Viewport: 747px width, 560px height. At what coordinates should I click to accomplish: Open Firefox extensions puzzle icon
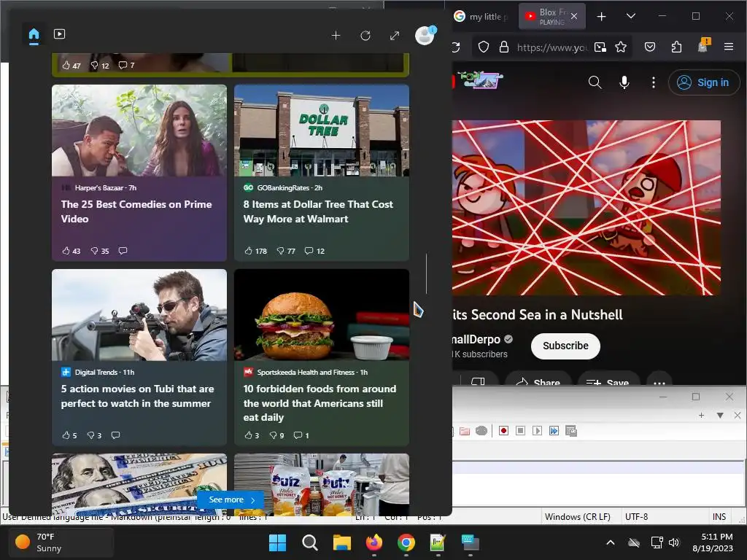[676, 47]
